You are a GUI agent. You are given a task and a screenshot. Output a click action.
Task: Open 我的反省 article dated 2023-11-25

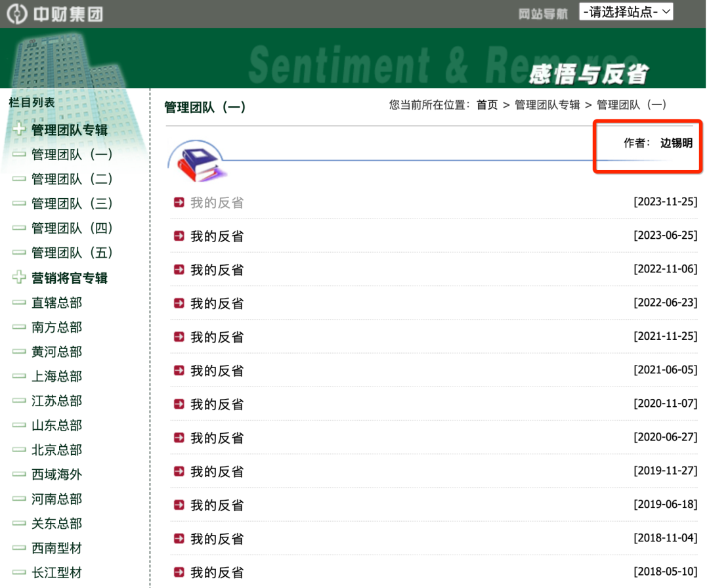point(217,203)
